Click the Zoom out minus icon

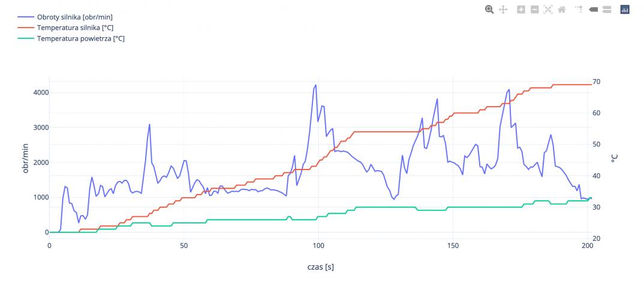[534, 10]
